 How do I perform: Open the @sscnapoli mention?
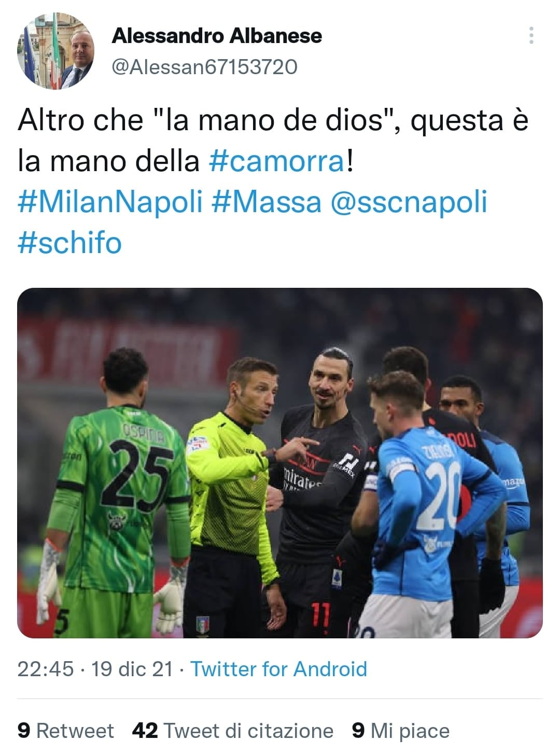[409, 202]
